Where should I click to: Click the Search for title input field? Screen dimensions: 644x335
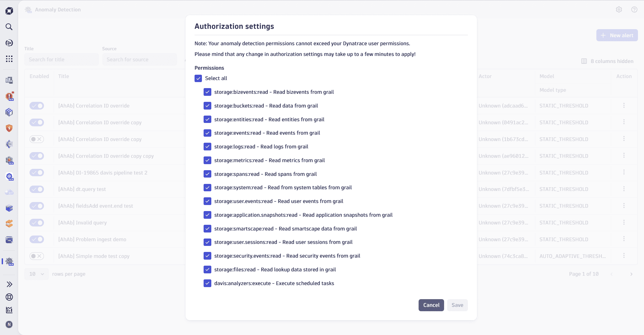point(61,59)
